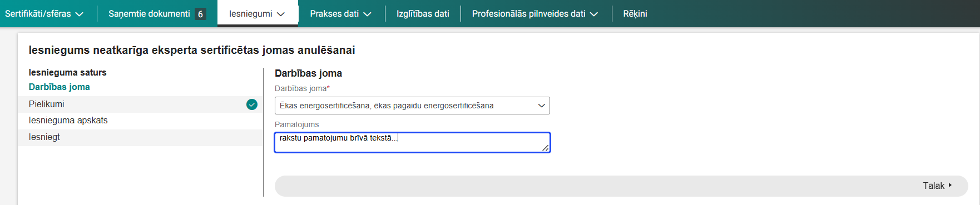The height and width of the screenshot is (205, 980).
Task: Select Darbības joma in the sidebar
Action: pyautogui.click(x=60, y=87)
